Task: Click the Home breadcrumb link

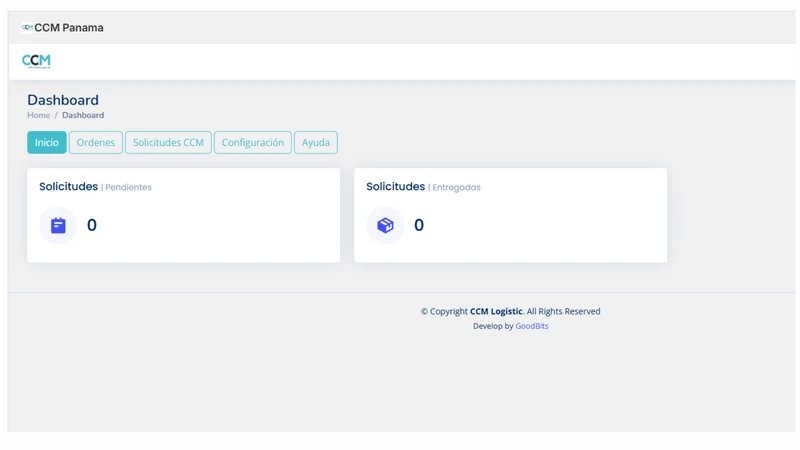Action: point(39,115)
